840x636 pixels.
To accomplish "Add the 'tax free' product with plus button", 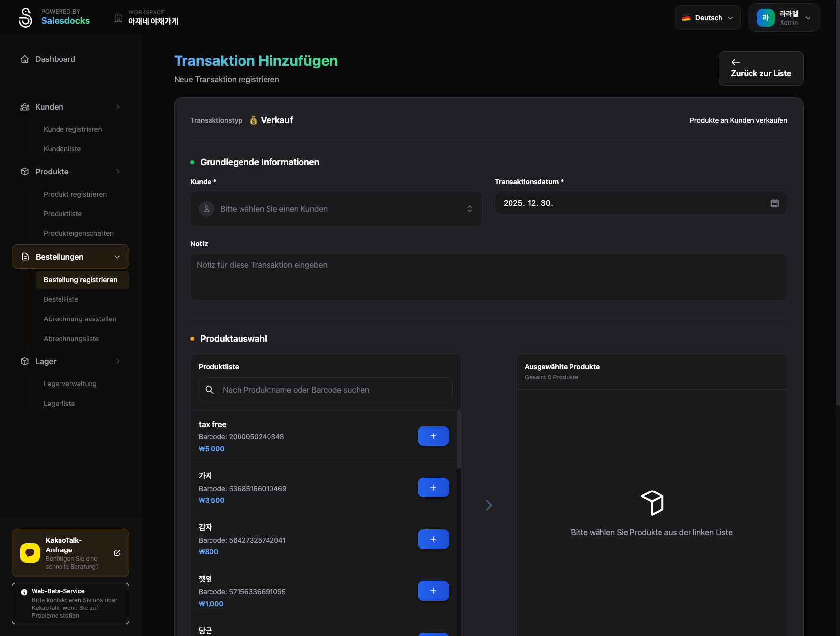I will click(433, 436).
